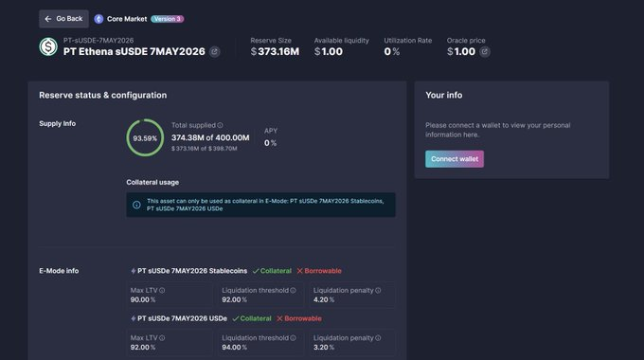Click the Your info heading

point(443,96)
